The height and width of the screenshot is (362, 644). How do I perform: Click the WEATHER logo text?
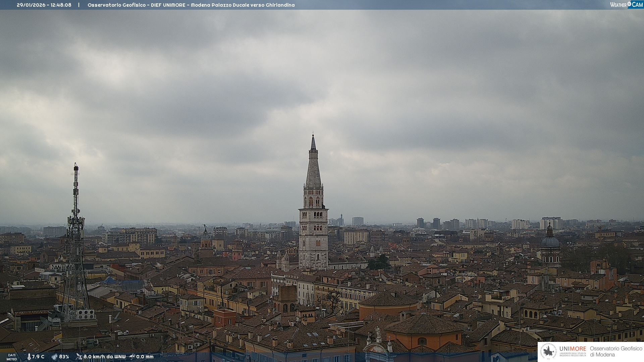coord(618,5)
